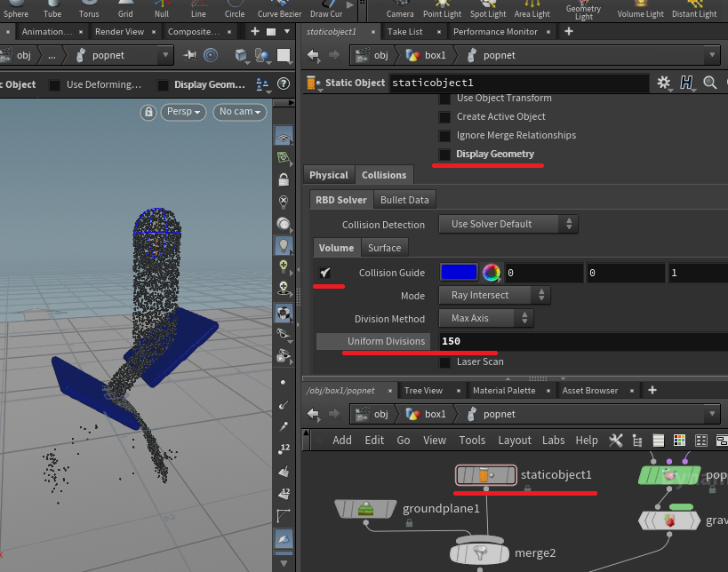This screenshot has height=572, width=728.
Task: Uncheck the Collision Guide checkbox
Action: [x=325, y=273]
